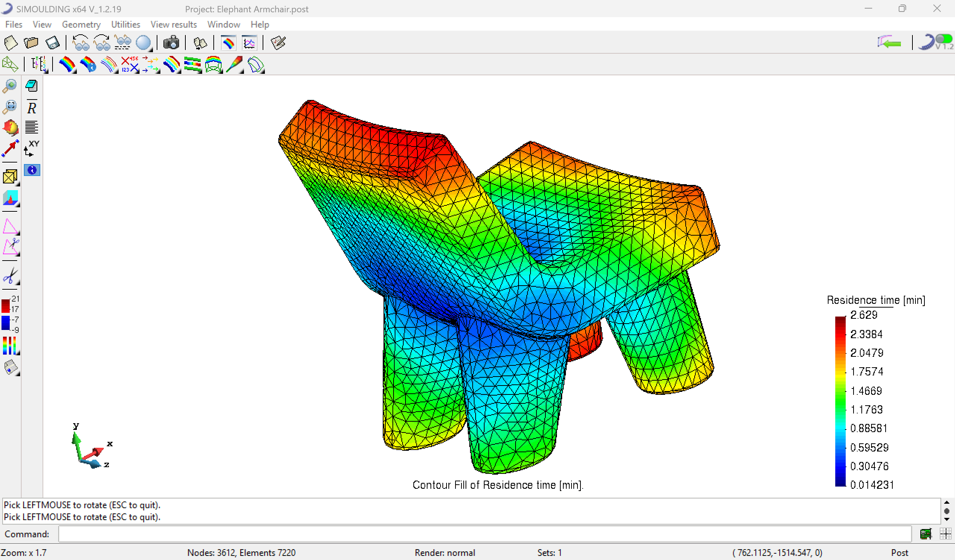Open the rainbow arch result surface dropdown
This screenshot has height=560, width=955.
tap(213, 65)
